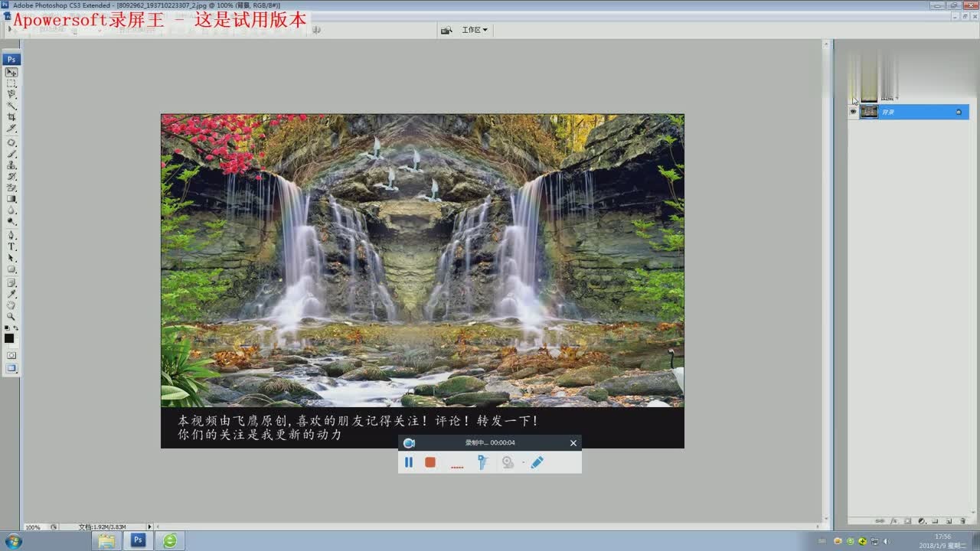Create a new layer group
980x551 pixels.
pyautogui.click(x=935, y=520)
